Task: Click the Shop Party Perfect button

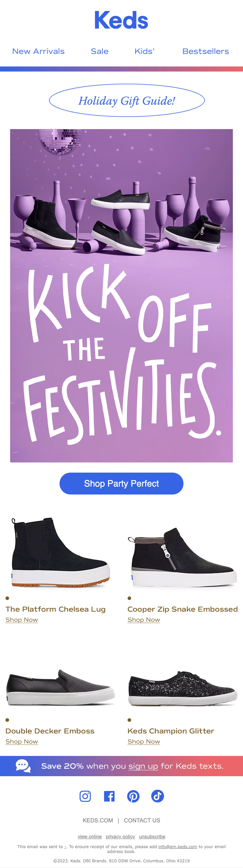Action: 122,483
